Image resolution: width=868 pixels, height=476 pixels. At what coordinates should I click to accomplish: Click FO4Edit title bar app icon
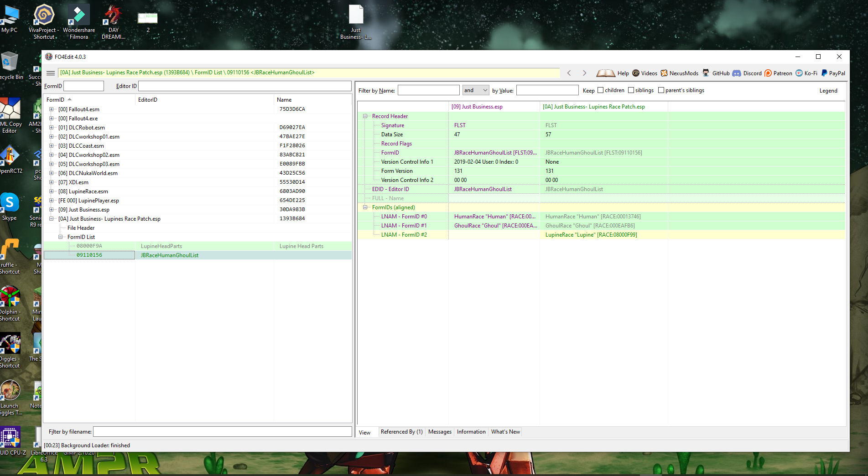click(x=49, y=57)
